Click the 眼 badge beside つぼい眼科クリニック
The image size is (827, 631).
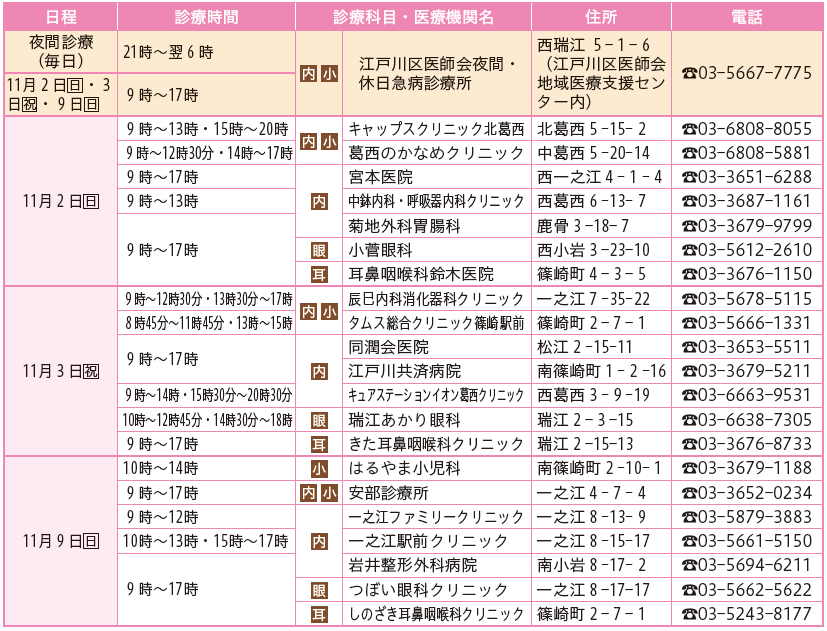319,590
